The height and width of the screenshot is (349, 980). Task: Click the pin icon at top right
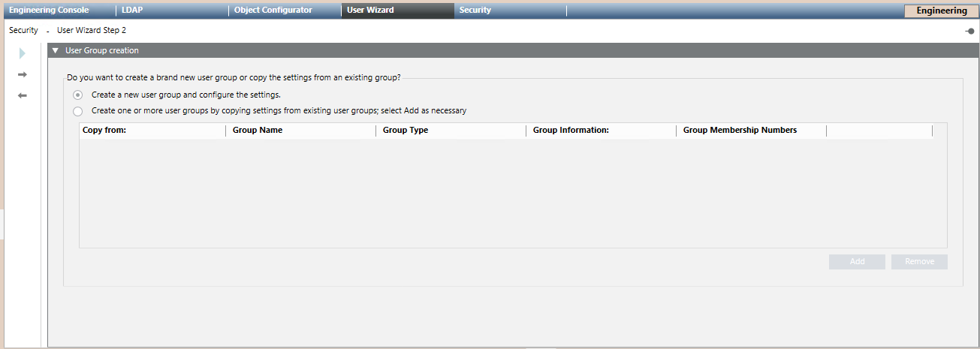(x=969, y=31)
